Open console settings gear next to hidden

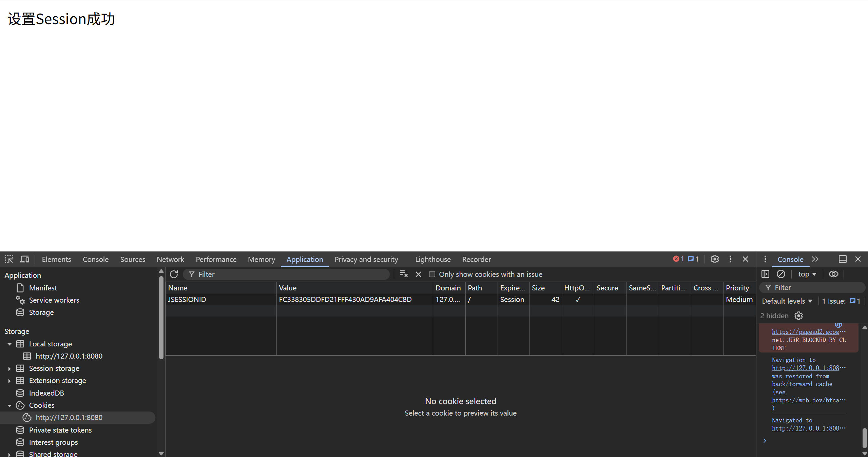pos(798,316)
